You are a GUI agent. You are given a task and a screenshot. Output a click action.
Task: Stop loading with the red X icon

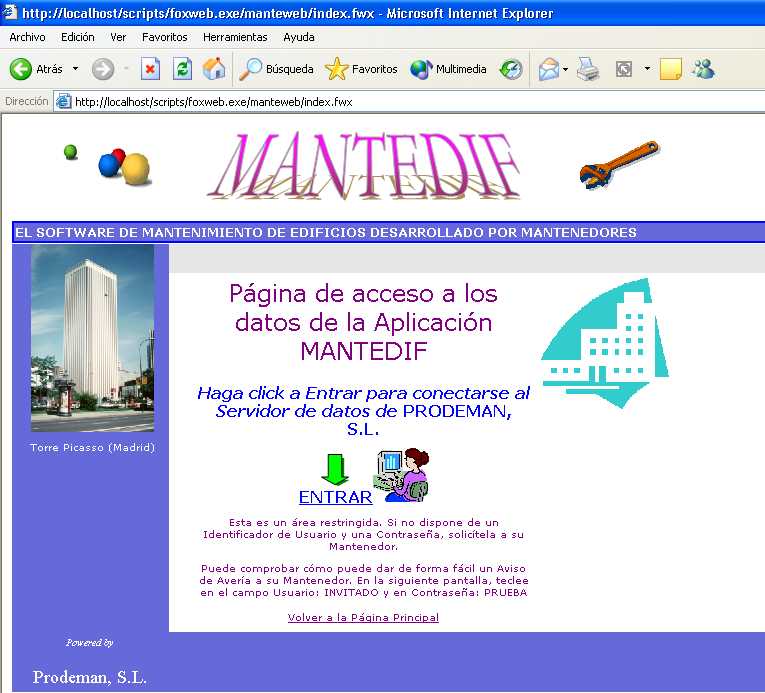point(150,69)
